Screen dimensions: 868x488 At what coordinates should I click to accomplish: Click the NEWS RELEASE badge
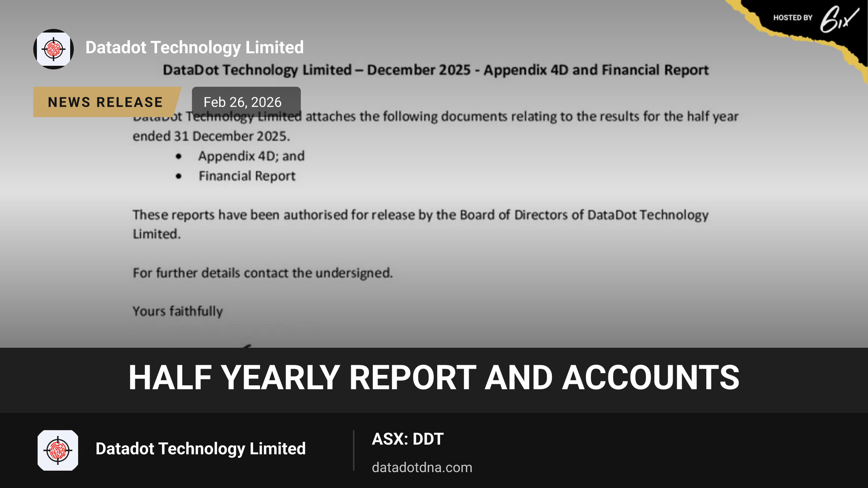pos(106,102)
